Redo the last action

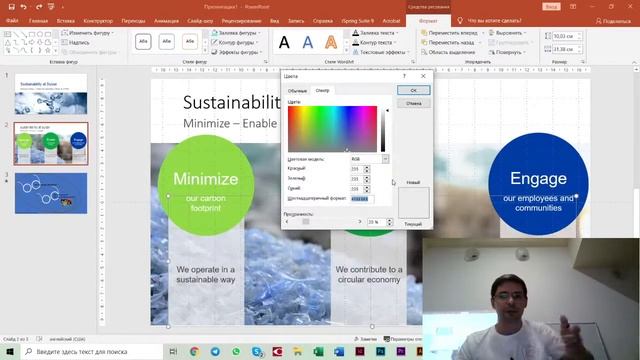click(39, 7)
